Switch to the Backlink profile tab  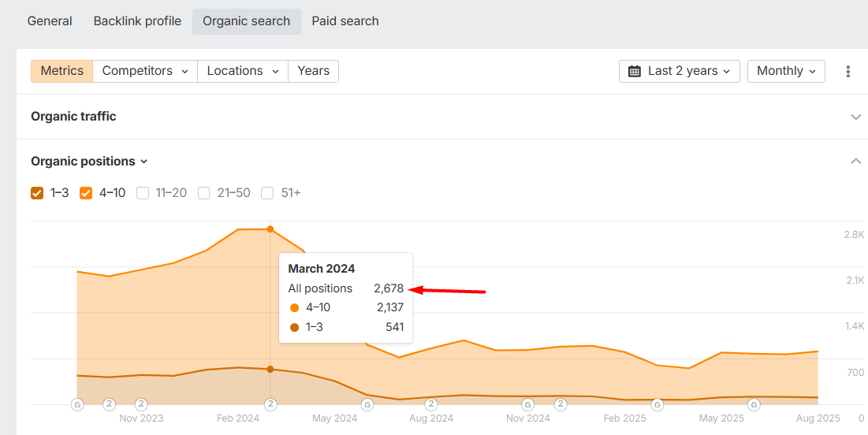click(137, 21)
